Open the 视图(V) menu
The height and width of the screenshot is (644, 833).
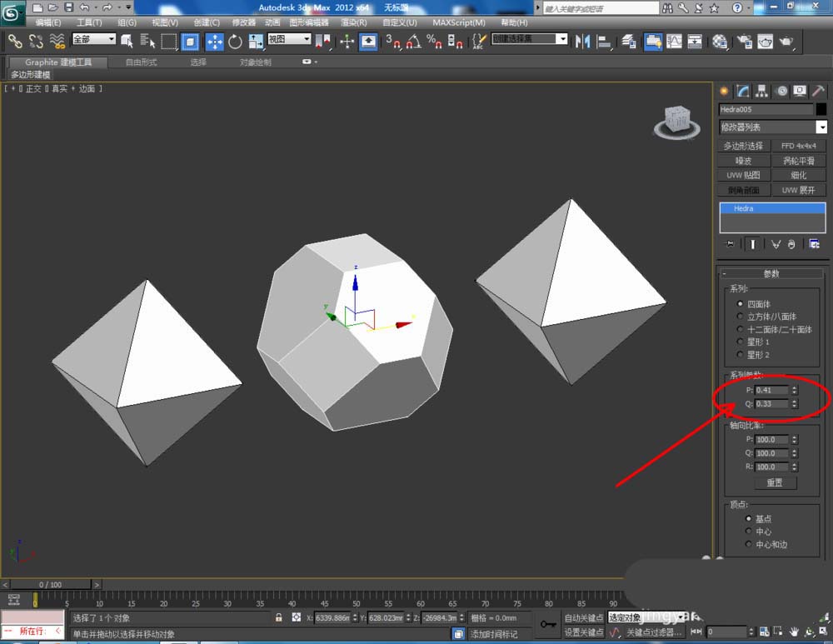[165, 22]
